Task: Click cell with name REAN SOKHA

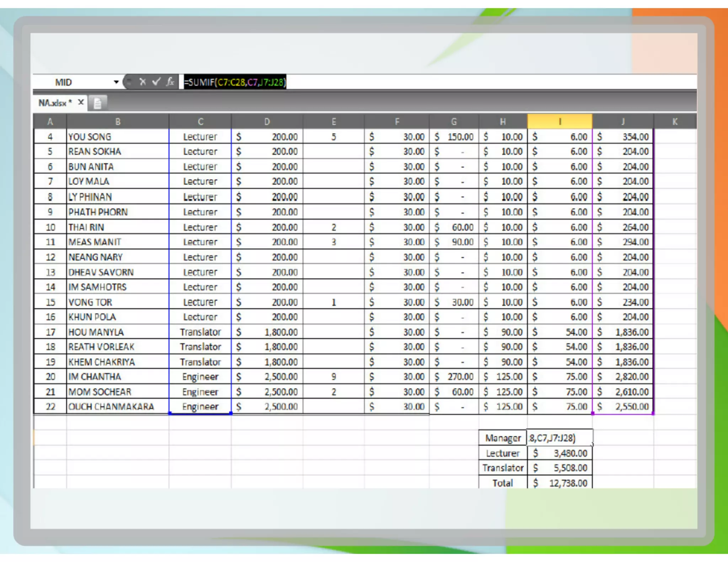Action: 118,152
